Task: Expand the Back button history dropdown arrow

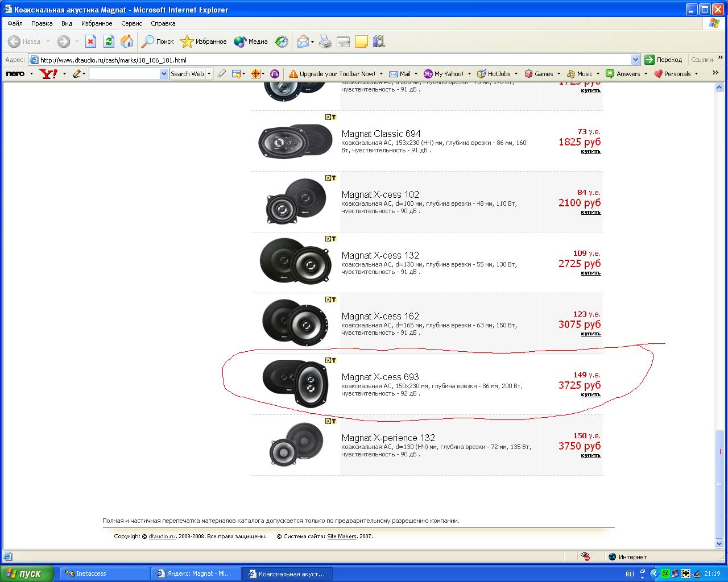Action: point(48,41)
